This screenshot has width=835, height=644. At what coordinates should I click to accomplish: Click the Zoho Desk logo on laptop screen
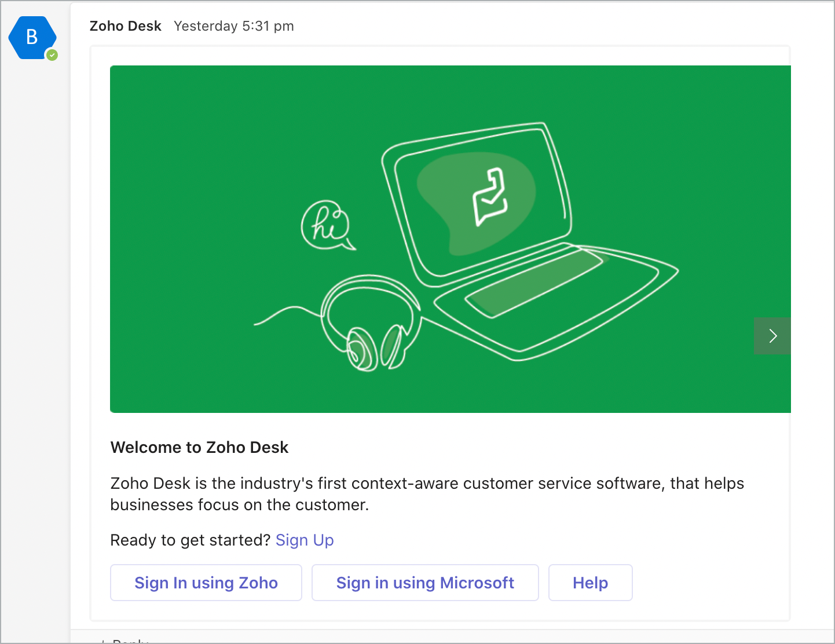(x=490, y=197)
